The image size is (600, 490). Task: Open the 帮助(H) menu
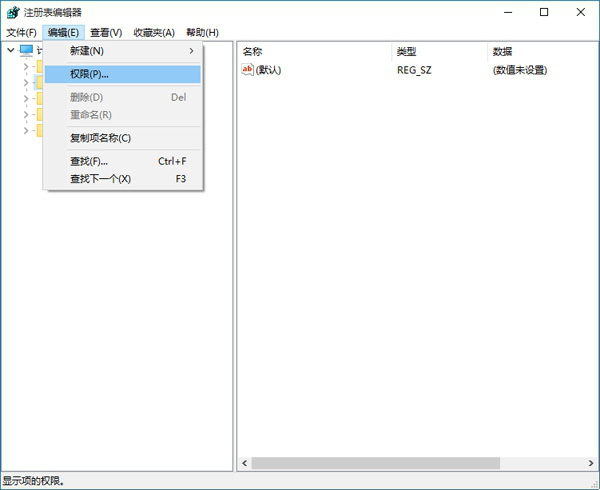pyautogui.click(x=202, y=33)
